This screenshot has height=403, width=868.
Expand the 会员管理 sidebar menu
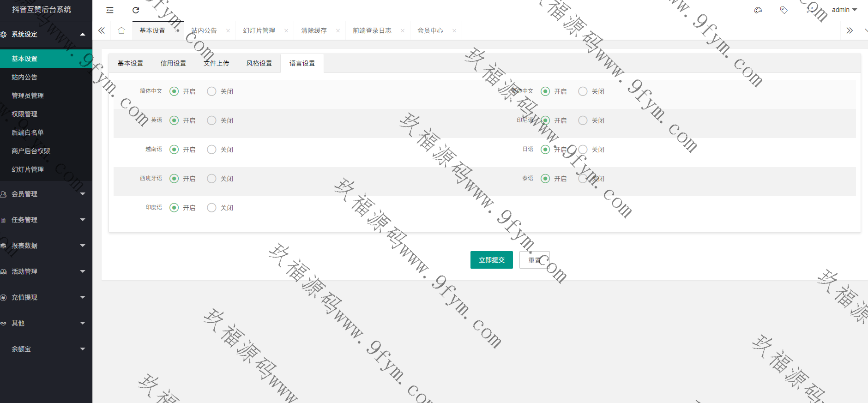(46, 194)
